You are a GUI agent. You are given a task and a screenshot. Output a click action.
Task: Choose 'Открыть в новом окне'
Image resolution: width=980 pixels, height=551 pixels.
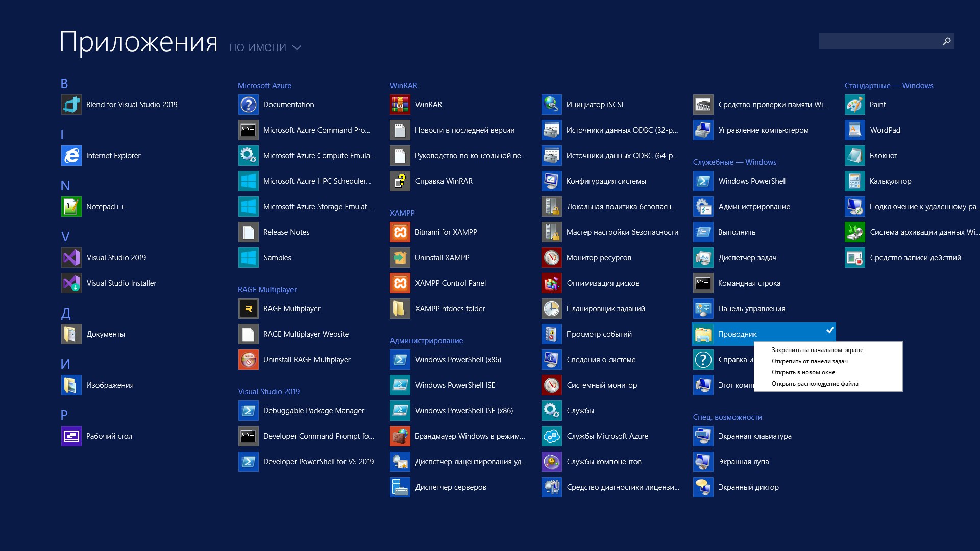[803, 372]
